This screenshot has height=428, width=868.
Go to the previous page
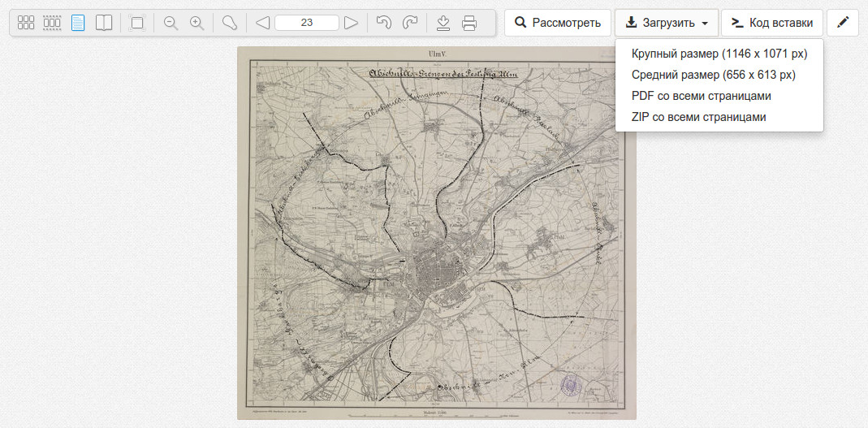262,23
